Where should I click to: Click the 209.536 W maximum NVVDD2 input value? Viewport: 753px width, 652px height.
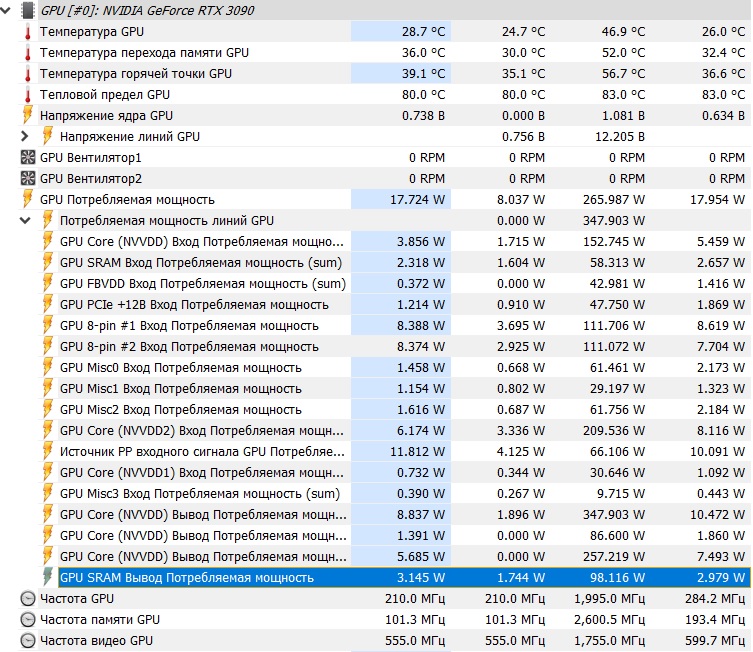(x=614, y=431)
